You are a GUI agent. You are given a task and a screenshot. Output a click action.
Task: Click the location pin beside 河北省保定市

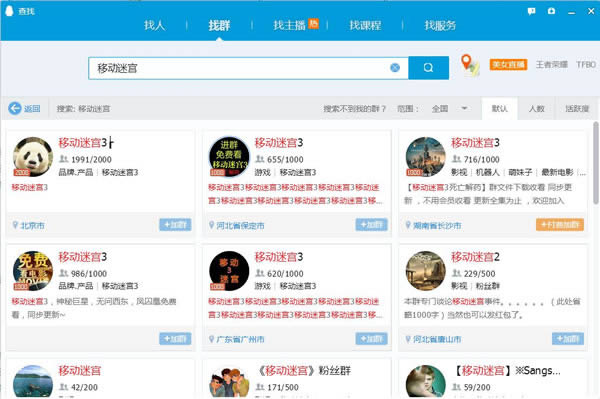pyautogui.click(x=211, y=225)
